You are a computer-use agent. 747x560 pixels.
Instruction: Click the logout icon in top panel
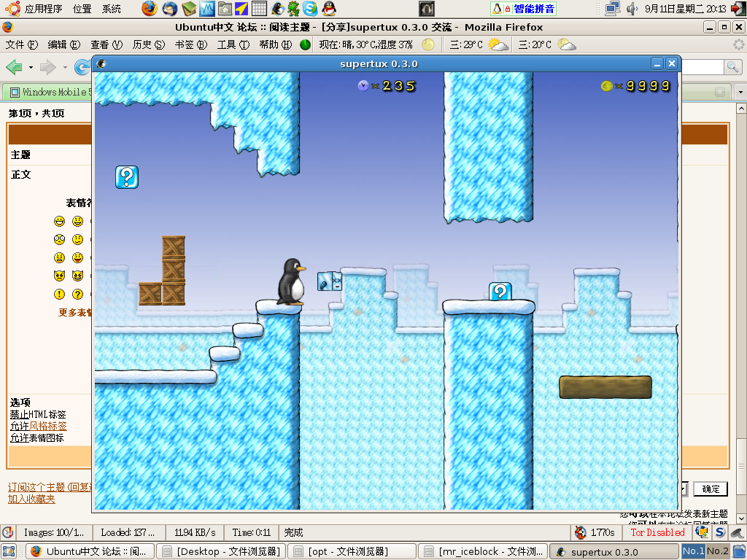click(738, 9)
